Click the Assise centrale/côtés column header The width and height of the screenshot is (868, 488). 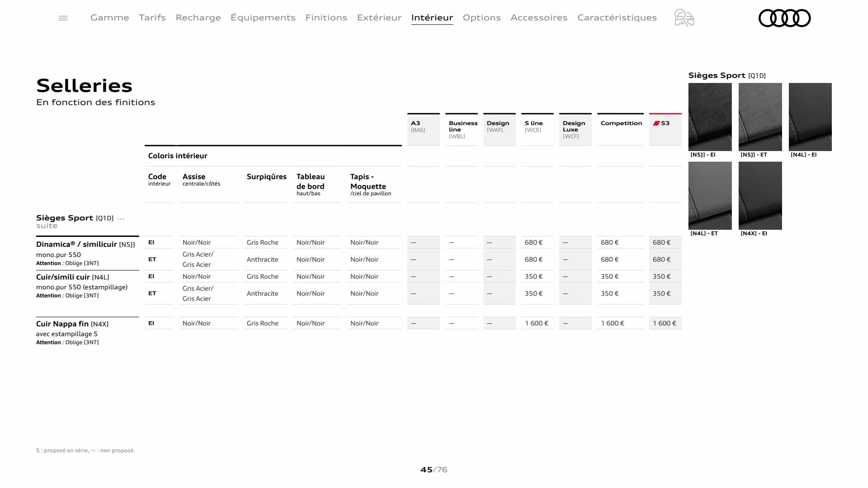tap(201, 180)
